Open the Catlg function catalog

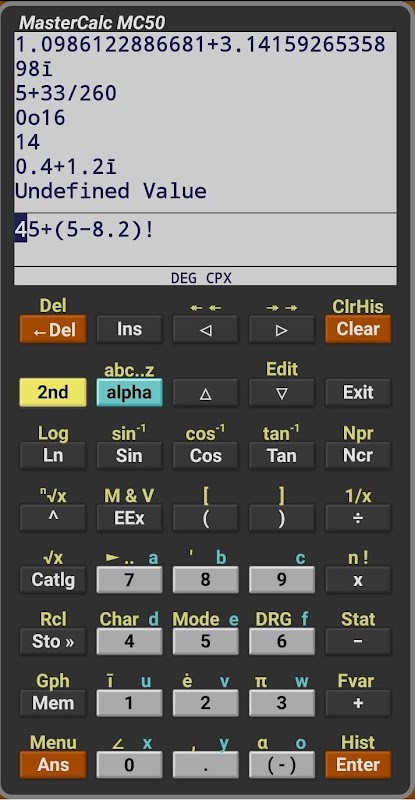53,580
